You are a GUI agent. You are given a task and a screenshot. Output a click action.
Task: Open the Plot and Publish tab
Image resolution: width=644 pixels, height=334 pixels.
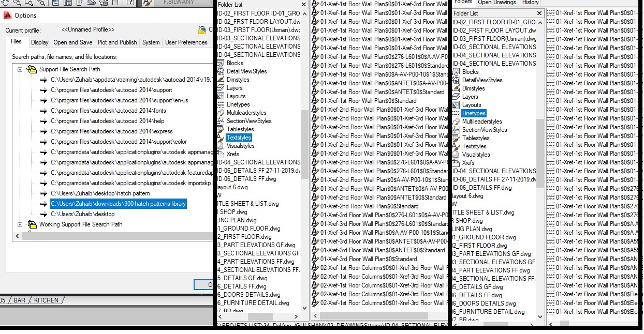click(x=118, y=42)
